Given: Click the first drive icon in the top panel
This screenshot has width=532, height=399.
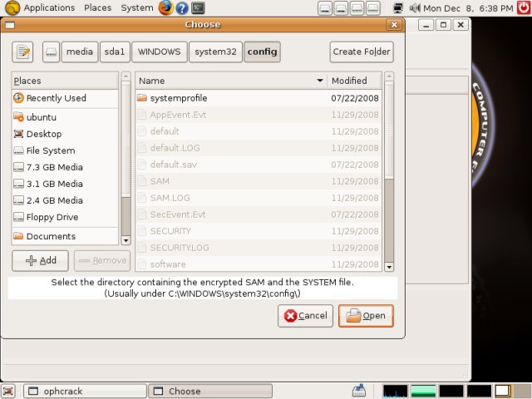Looking at the screenshot, I should [x=325, y=8].
